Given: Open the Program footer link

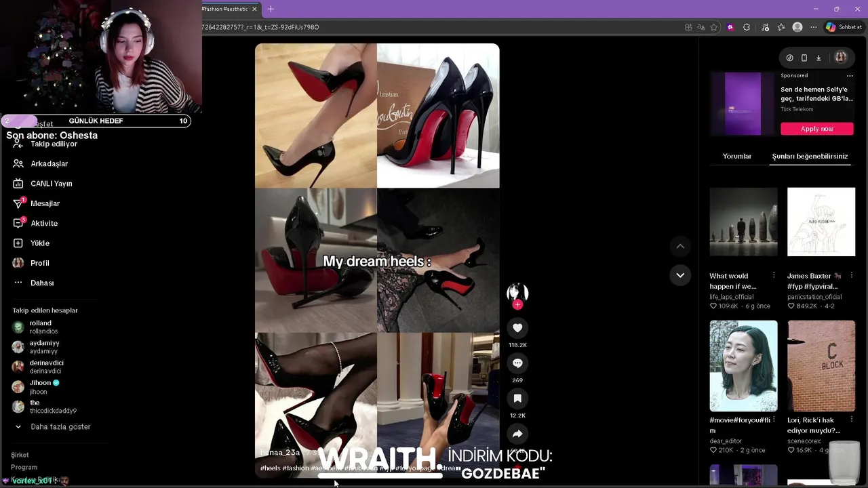Looking at the screenshot, I should (x=24, y=468).
